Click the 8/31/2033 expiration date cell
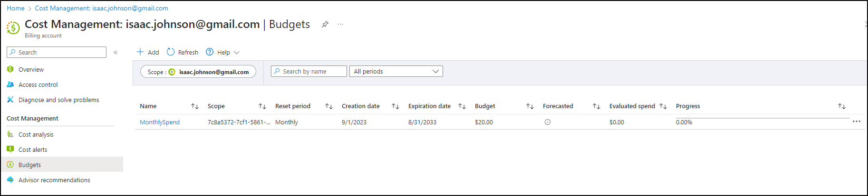 [x=422, y=122]
